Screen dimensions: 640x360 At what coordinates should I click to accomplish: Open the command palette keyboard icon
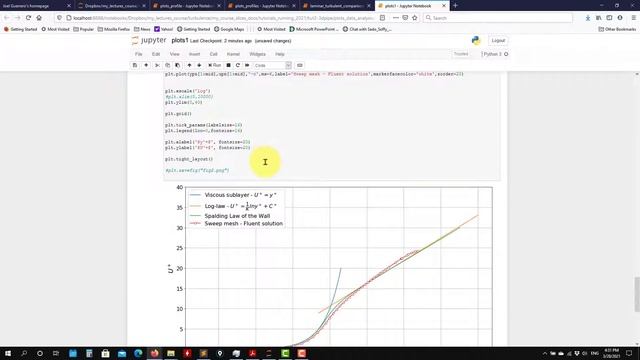coord(300,65)
